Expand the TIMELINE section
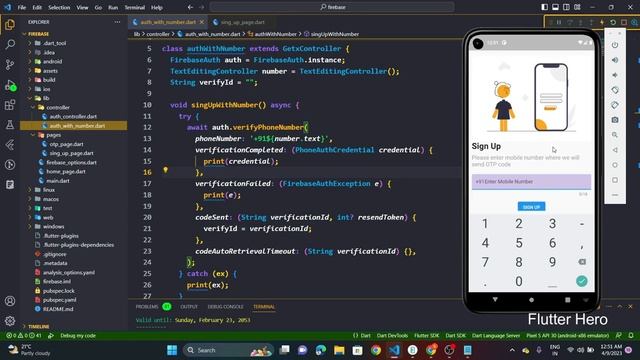This screenshot has width=640, height=360. (x=39, y=327)
